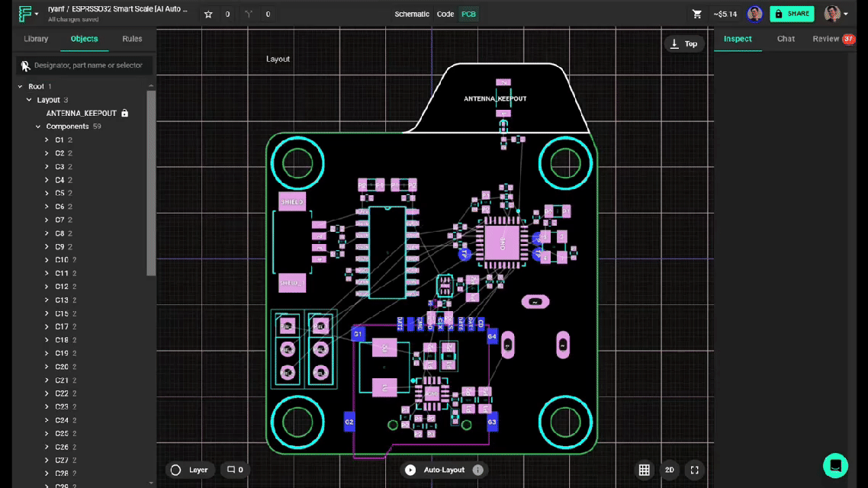Open the Rules tab
Screen dimensions: 868x488
tap(132, 39)
